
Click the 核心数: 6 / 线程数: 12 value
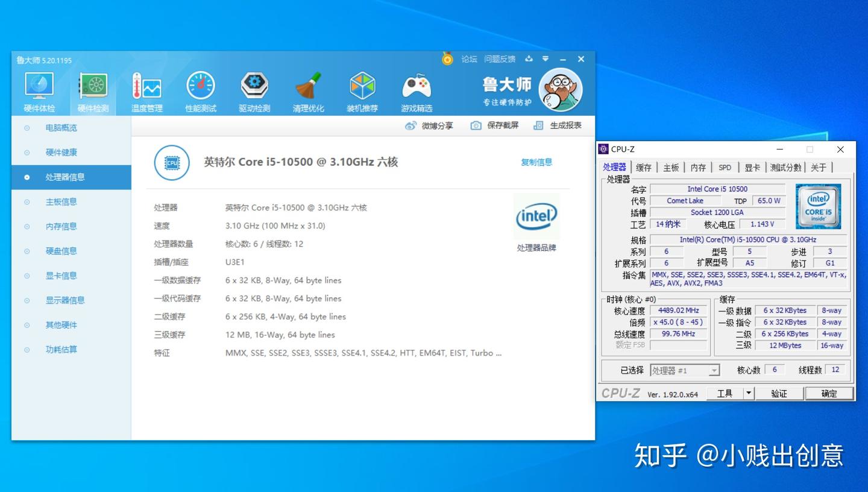(264, 244)
